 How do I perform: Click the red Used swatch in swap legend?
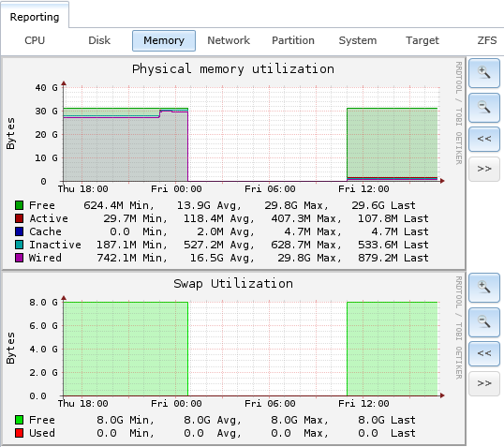pyautogui.click(x=20, y=433)
